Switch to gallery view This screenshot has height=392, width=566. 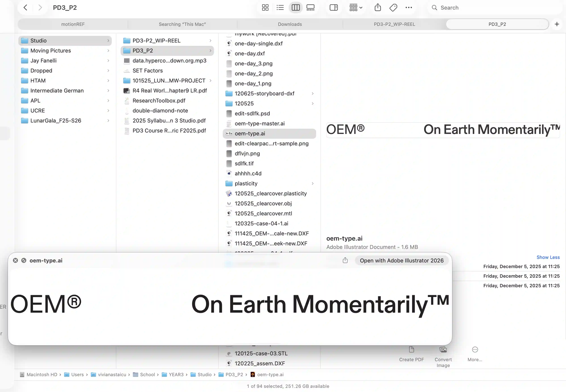click(x=310, y=8)
